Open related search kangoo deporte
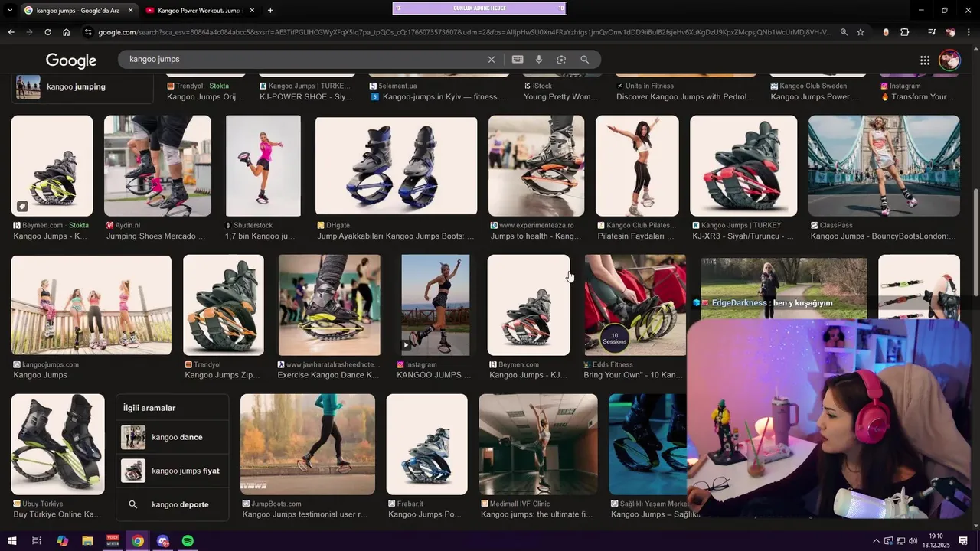 (172, 504)
